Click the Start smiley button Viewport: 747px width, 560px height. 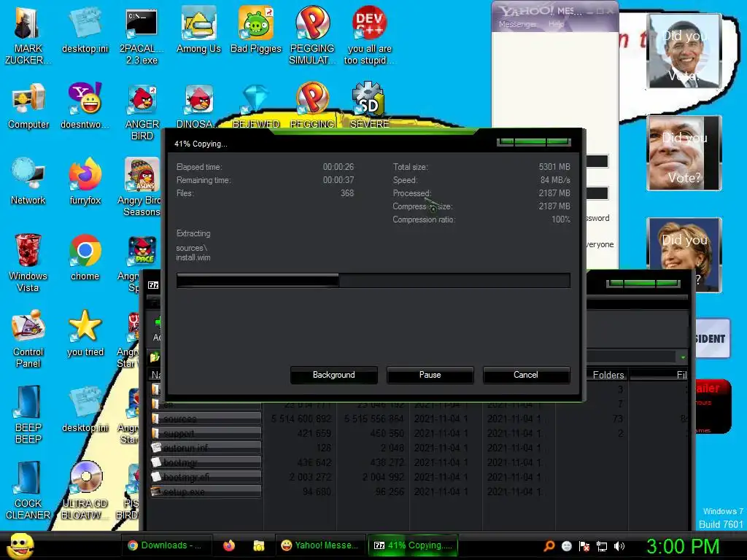tap(19, 545)
